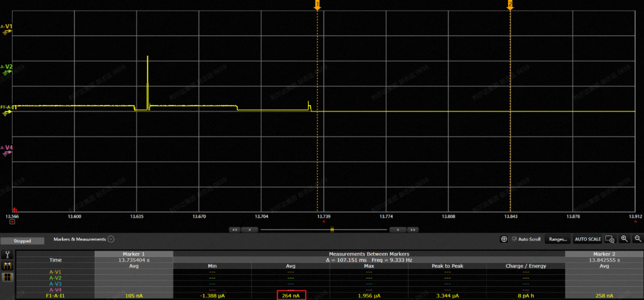Click the red record indicator below the graph
Viewport: 644px width, 300px height.
(x=11, y=222)
